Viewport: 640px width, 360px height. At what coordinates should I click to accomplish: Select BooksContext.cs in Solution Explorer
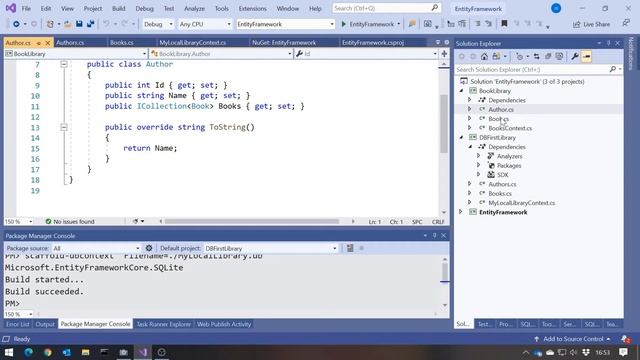(510, 128)
